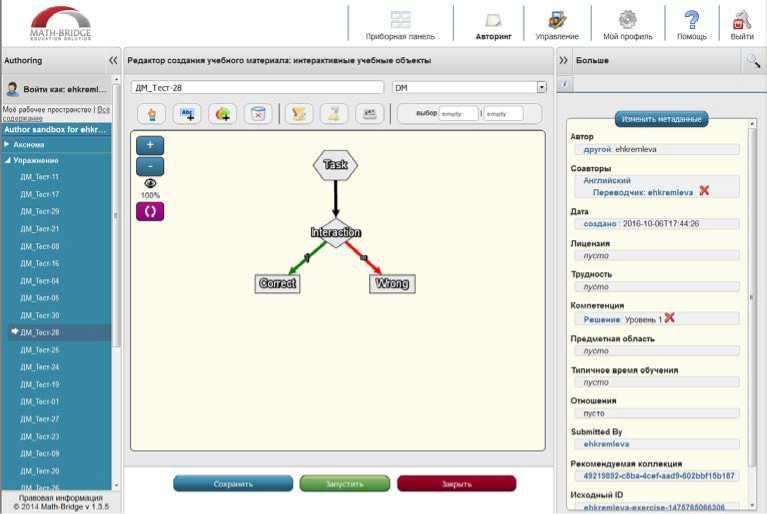Select the Task node
This screenshot has width=767, height=514.
pyautogui.click(x=336, y=165)
